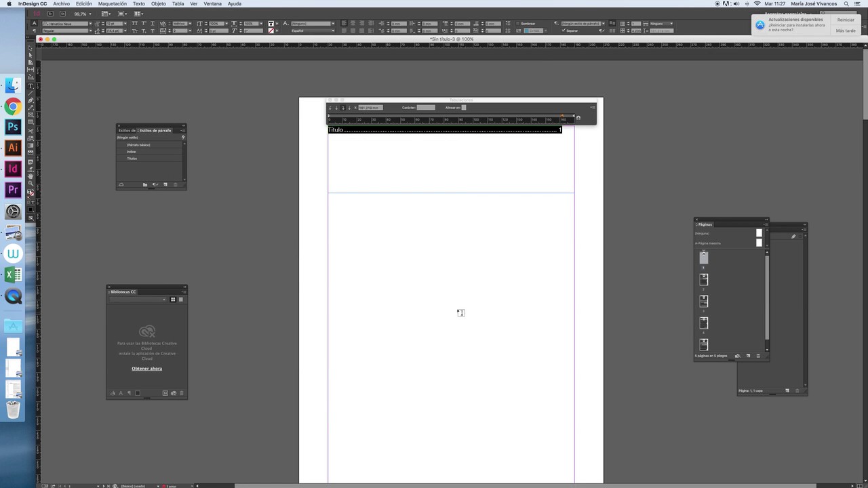Switch CC Libraries to list view
Viewport: 868px width, 488px height.
[180, 300]
